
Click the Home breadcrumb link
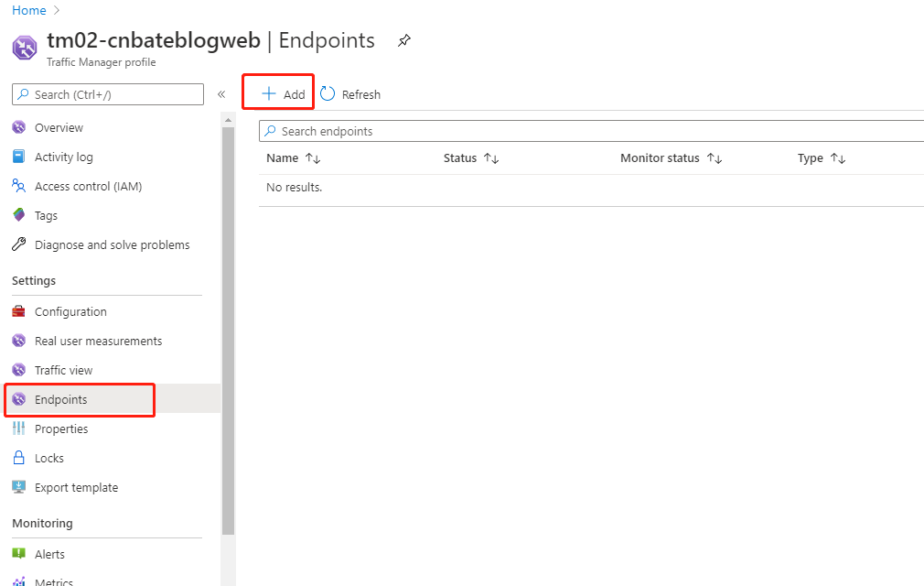coord(29,10)
